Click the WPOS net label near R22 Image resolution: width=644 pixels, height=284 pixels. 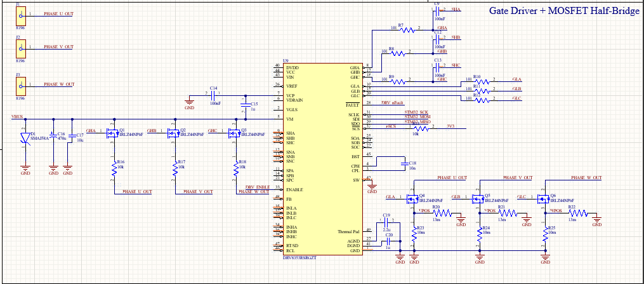pyautogui.click(x=555, y=210)
